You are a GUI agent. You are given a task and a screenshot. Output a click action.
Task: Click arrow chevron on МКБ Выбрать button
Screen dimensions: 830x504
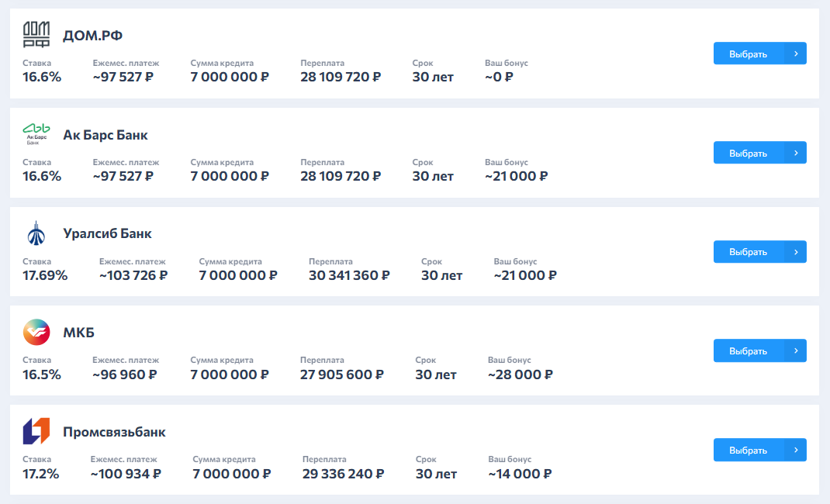[x=796, y=350]
